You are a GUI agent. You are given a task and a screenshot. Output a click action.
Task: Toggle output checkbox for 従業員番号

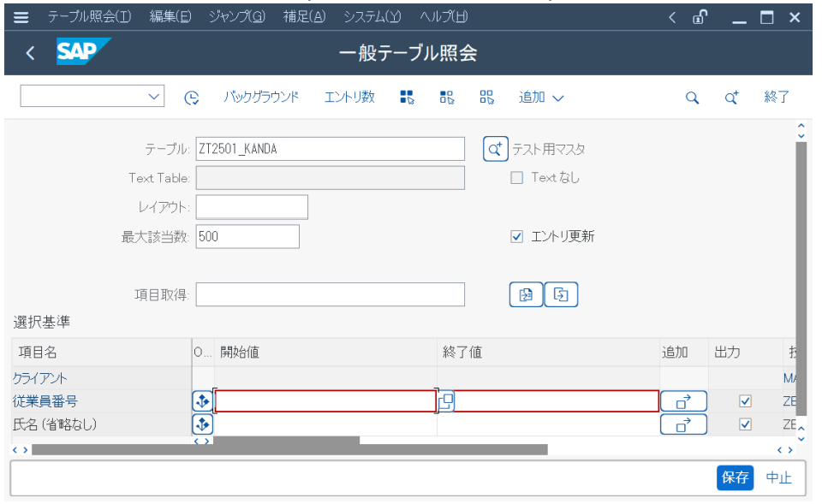pyautogui.click(x=745, y=402)
